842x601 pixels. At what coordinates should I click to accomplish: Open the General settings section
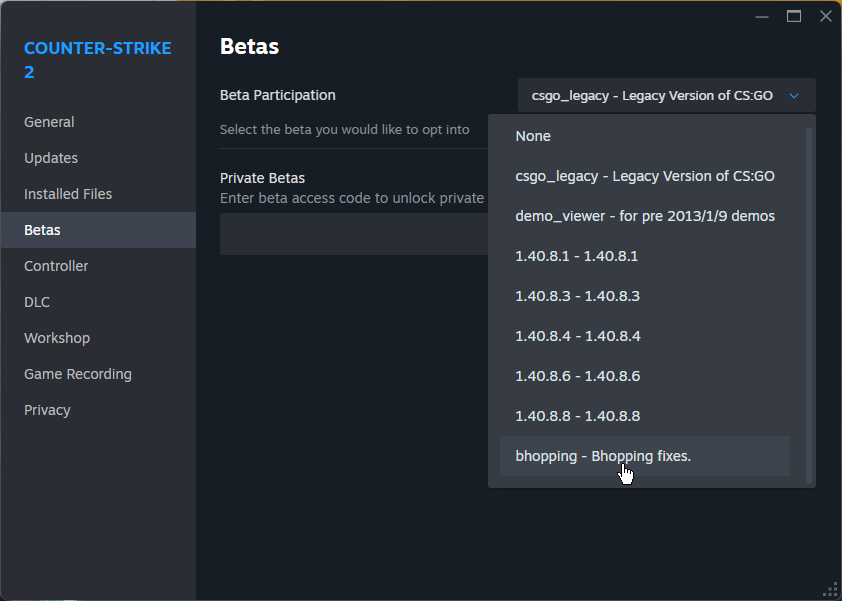98,122
